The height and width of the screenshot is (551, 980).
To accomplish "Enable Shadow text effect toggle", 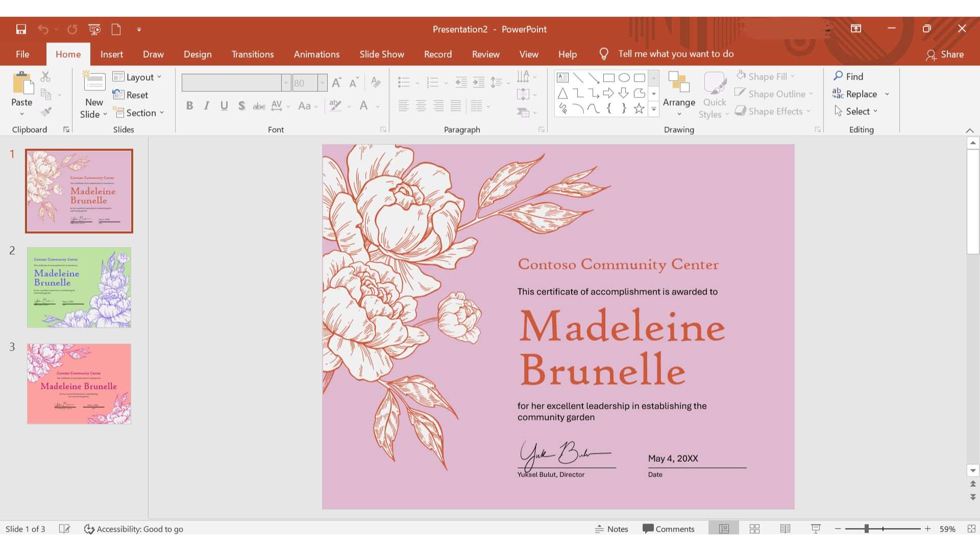I will (x=240, y=106).
